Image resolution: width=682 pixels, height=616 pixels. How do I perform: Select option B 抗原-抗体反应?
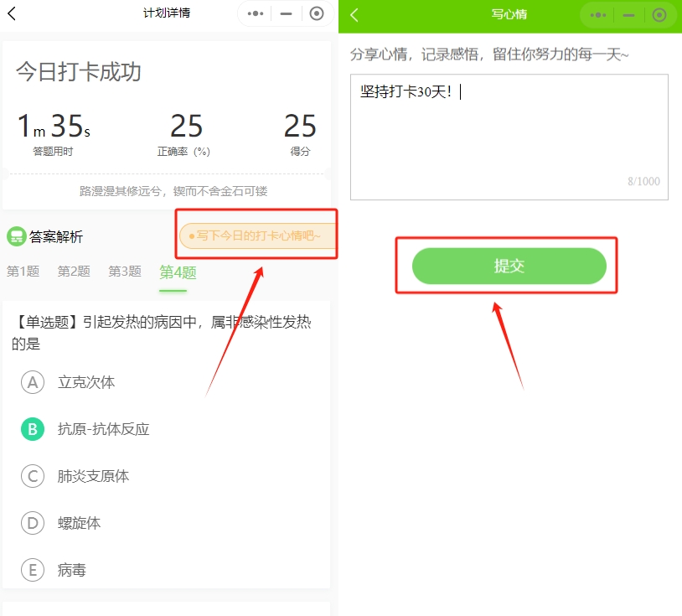tap(33, 429)
